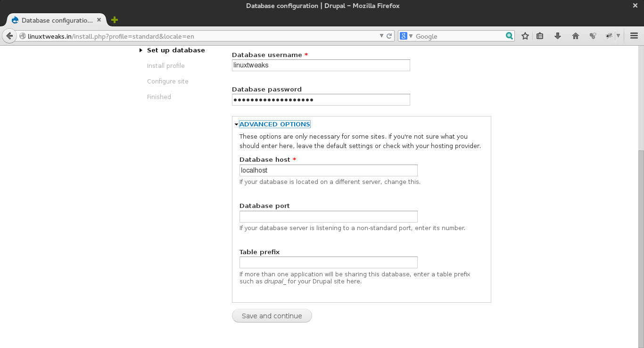Click the bug extension toolbar icon

click(609, 36)
